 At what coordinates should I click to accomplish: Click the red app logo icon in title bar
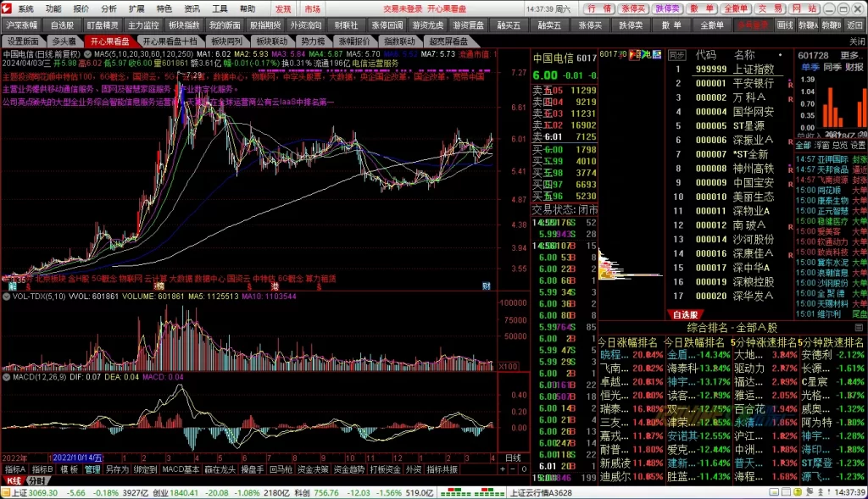coord(8,8)
